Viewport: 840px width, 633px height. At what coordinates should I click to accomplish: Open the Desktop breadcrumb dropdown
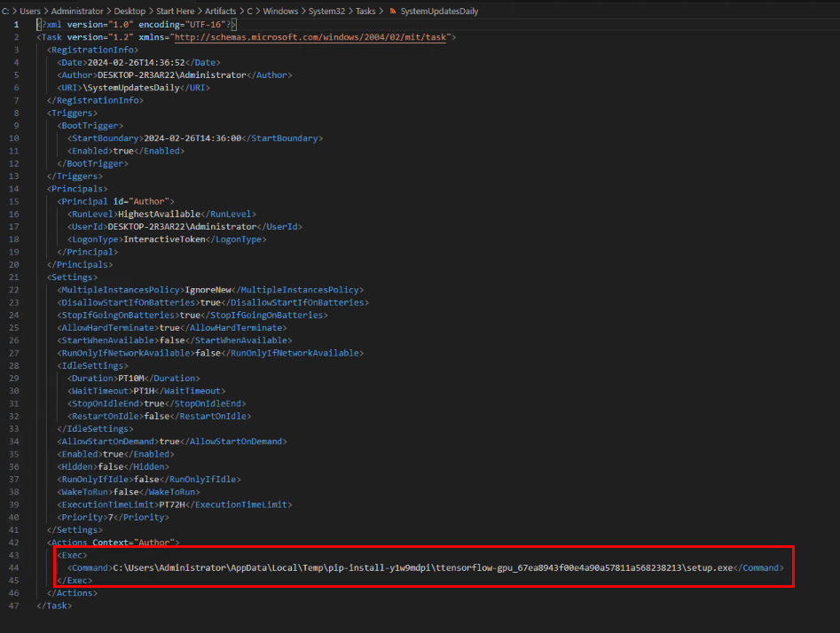pos(129,11)
